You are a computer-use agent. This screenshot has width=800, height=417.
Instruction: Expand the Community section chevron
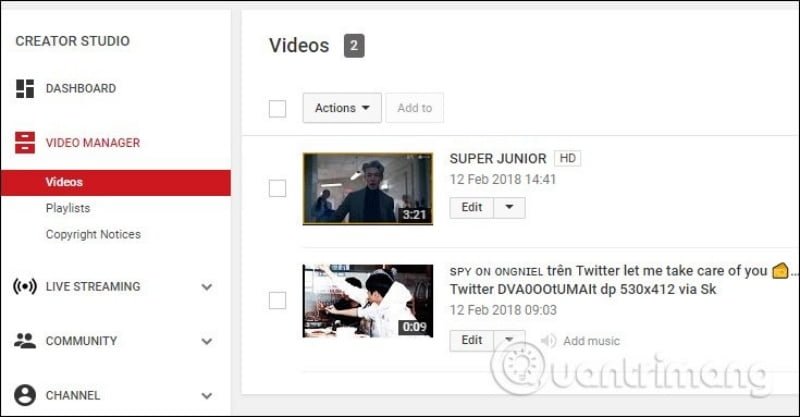pos(207,341)
